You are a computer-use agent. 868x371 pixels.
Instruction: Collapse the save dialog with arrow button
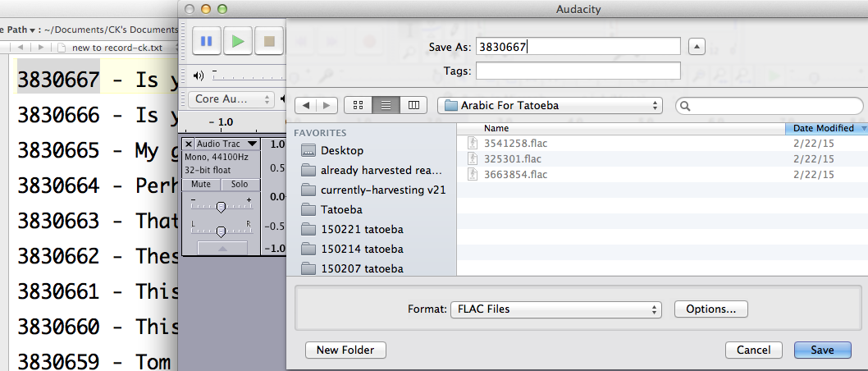(x=696, y=47)
